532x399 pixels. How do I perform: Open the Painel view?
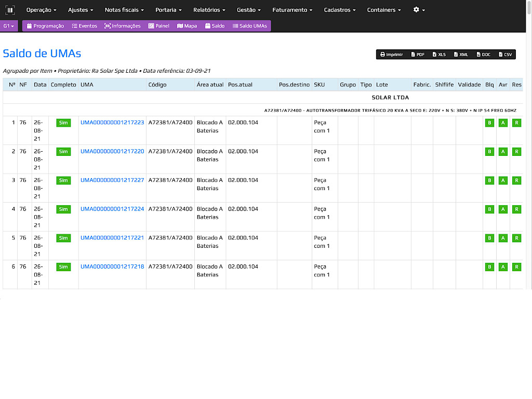click(x=159, y=26)
